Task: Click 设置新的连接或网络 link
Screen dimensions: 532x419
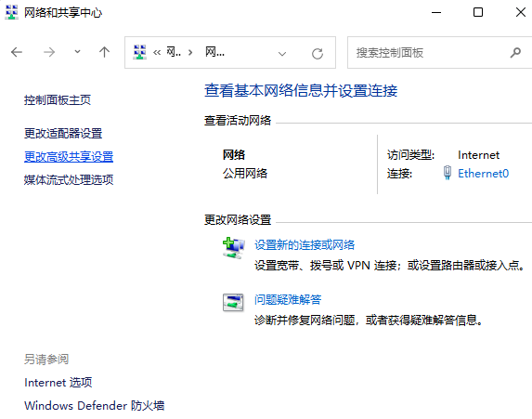Action: [x=305, y=245]
